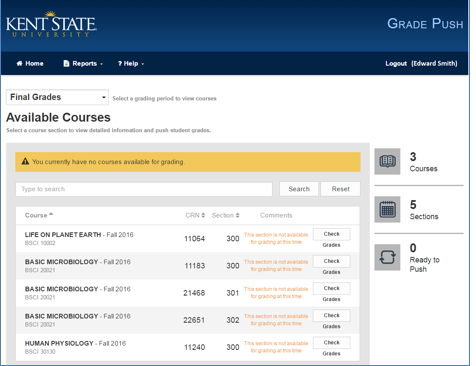Check Grades for Human Physiology
The width and height of the screenshot is (476, 366).
[331, 343]
